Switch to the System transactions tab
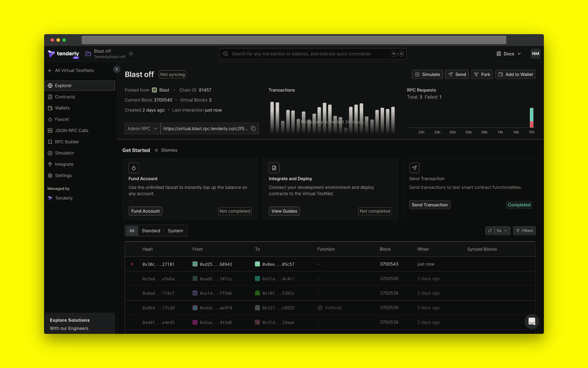This screenshot has height=368, width=588. (175, 231)
